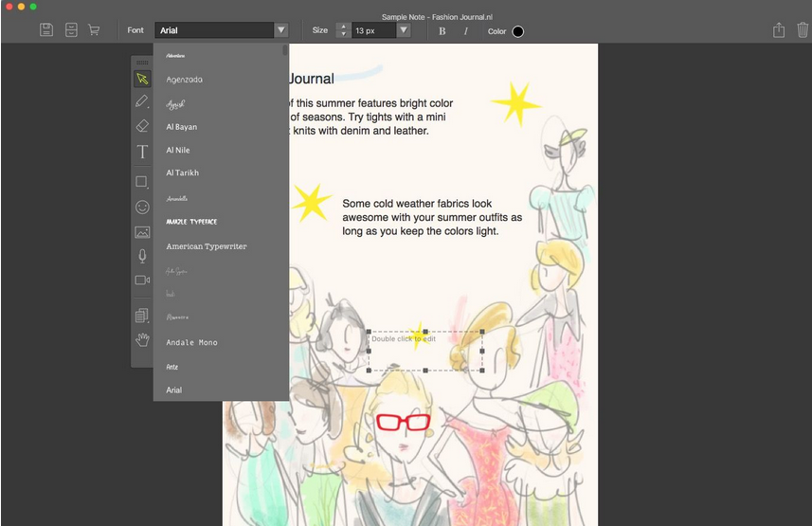Collapse the Font dropdown arrow
812x526 pixels.
(x=280, y=30)
